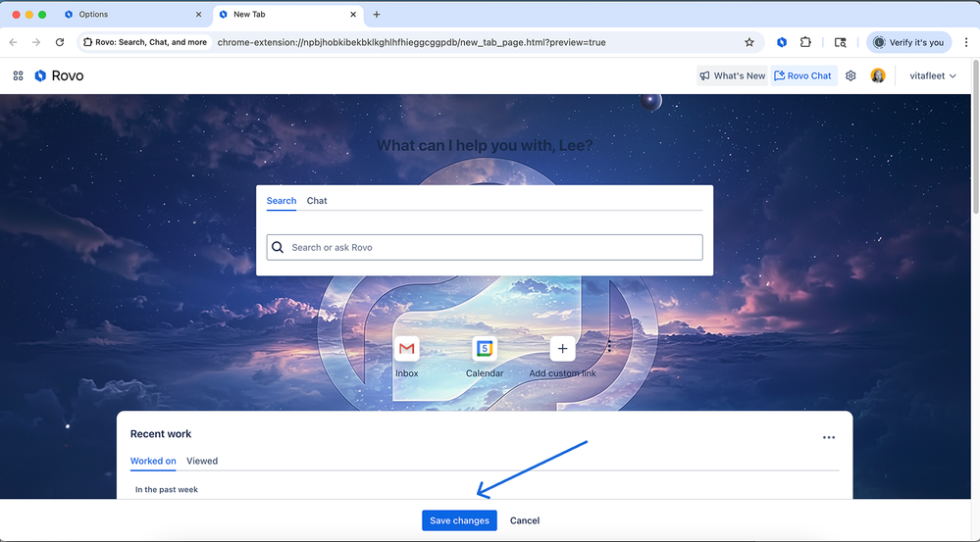
Task: Click the Rovo extension toolbar icon
Action: [x=781, y=42]
